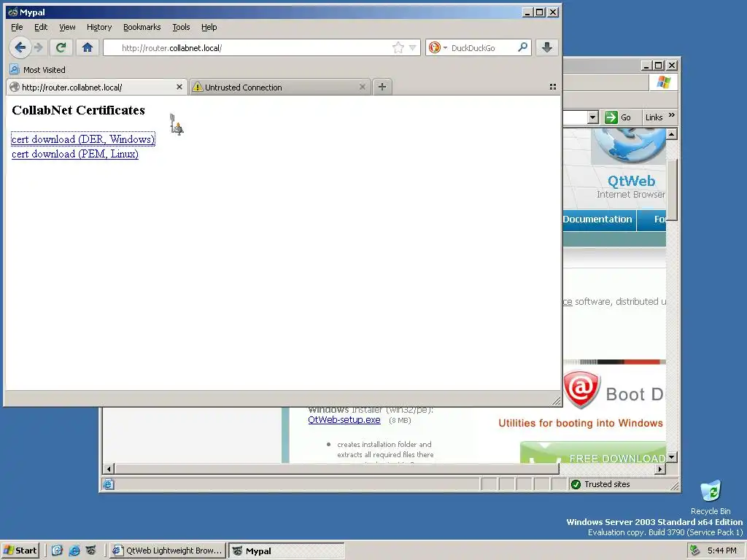Switch to the Untrusted Connection tab

(280, 87)
